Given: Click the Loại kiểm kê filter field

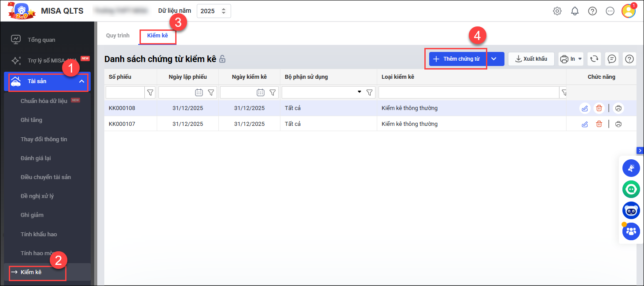Looking at the screenshot, I should pyautogui.click(x=468, y=92).
